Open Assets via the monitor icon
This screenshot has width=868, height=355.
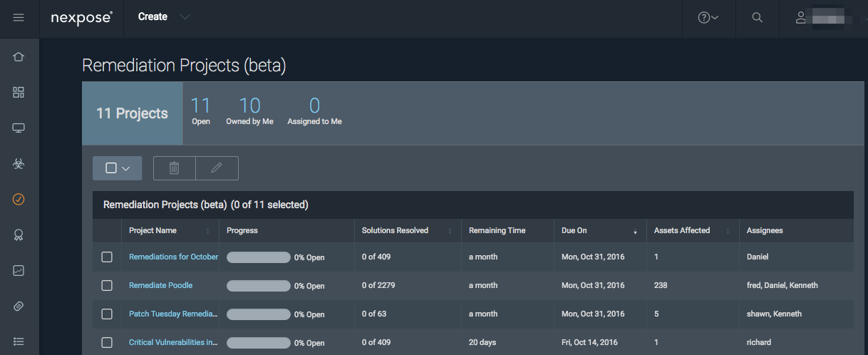(x=19, y=128)
